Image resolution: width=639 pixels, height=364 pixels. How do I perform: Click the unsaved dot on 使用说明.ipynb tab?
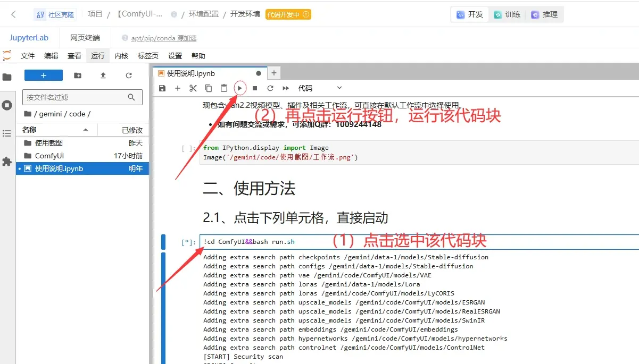pyautogui.click(x=259, y=73)
